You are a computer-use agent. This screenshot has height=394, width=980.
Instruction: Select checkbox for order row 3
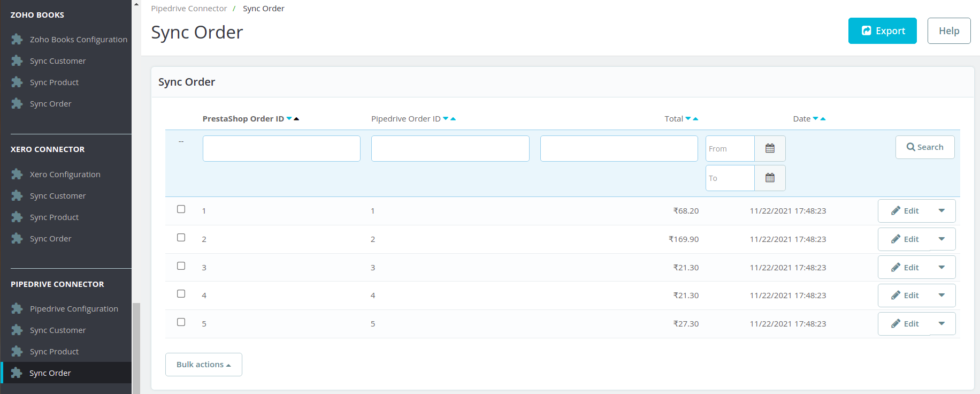(x=181, y=266)
